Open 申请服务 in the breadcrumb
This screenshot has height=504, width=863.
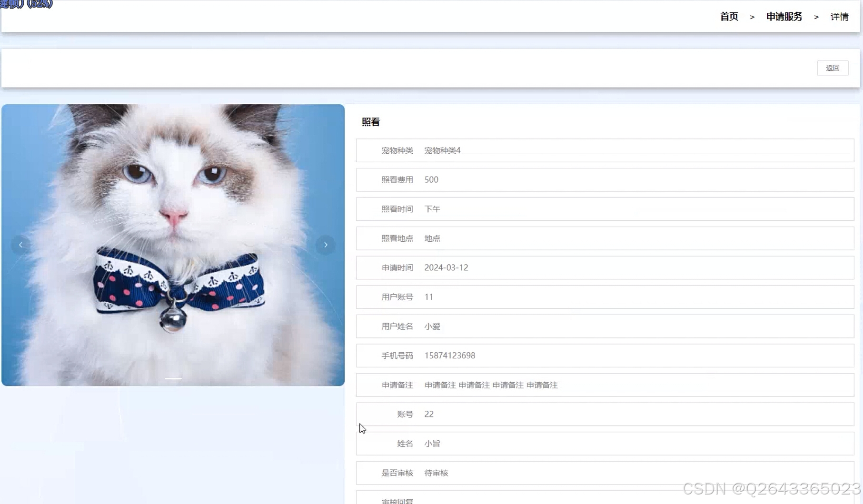tap(784, 17)
